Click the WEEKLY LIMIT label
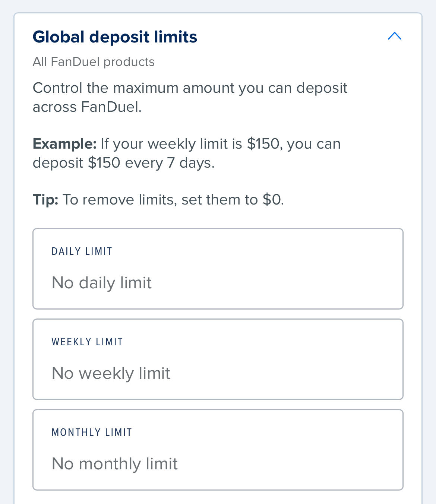The width and height of the screenshot is (436, 504). click(87, 342)
